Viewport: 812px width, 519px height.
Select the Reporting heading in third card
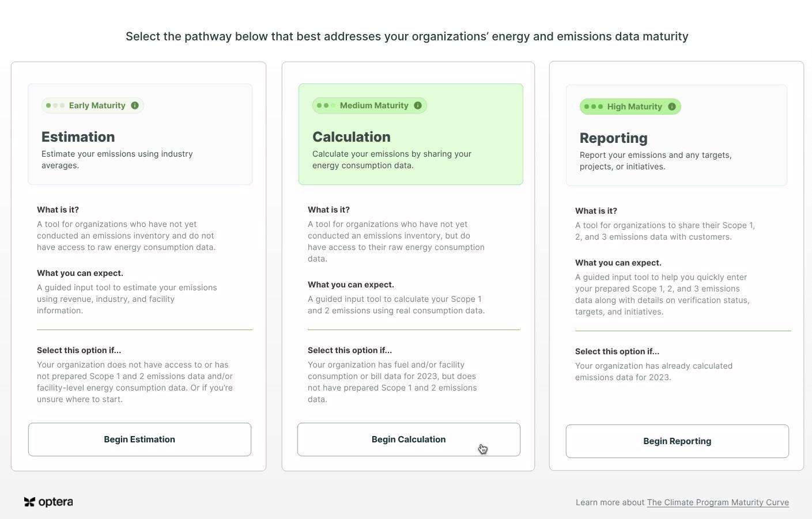pos(614,138)
